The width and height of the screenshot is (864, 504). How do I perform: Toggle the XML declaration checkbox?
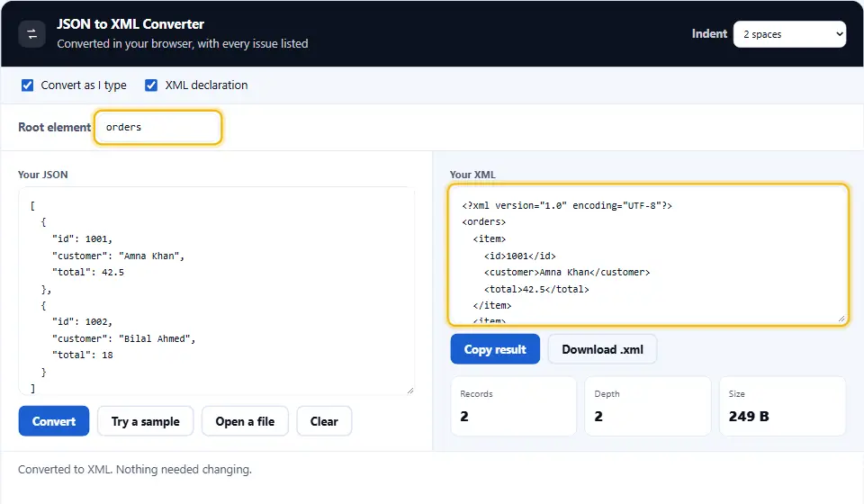[151, 85]
